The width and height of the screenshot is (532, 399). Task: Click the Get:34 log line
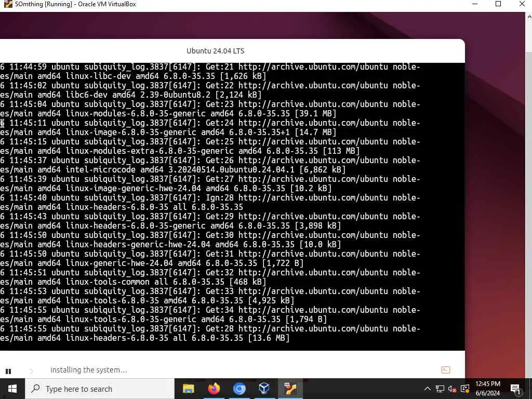pos(210,310)
